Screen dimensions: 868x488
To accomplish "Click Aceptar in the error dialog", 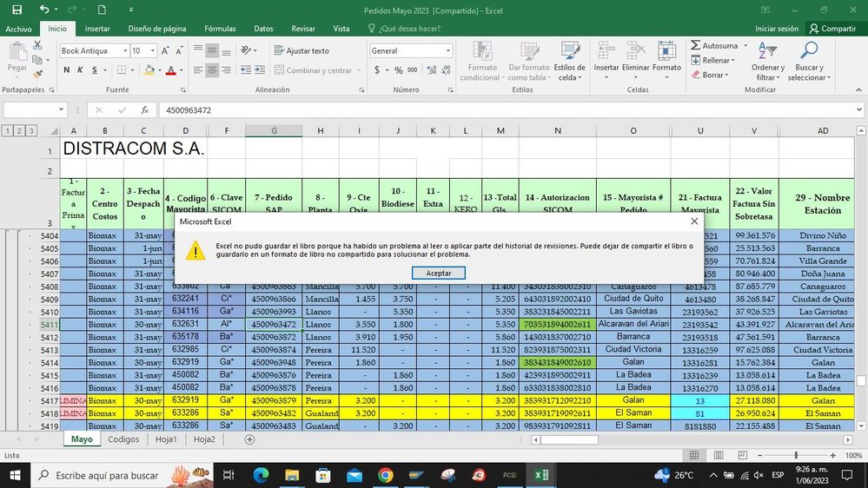I will point(439,273).
